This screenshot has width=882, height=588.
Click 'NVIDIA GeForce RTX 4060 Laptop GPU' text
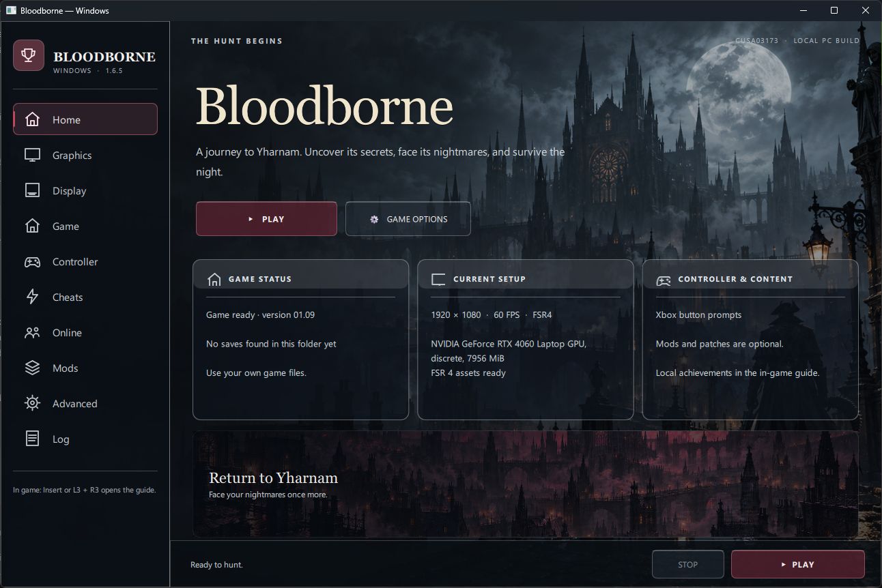tap(509, 344)
